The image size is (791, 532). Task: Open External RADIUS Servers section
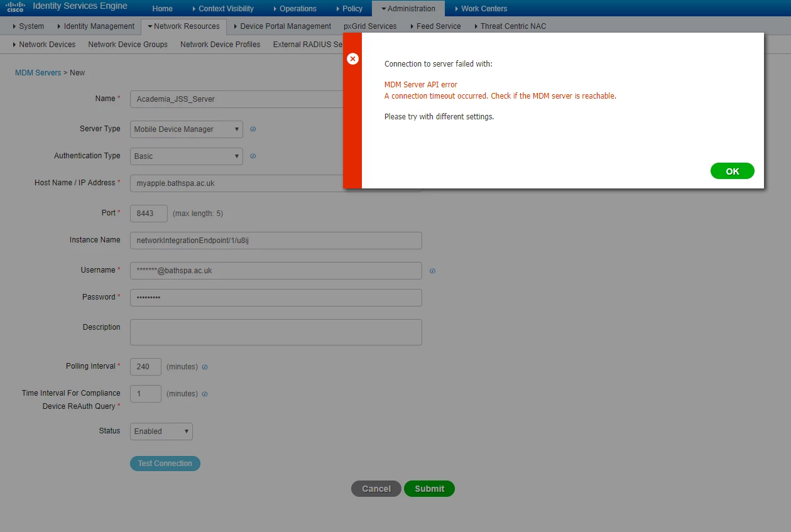(308, 45)
